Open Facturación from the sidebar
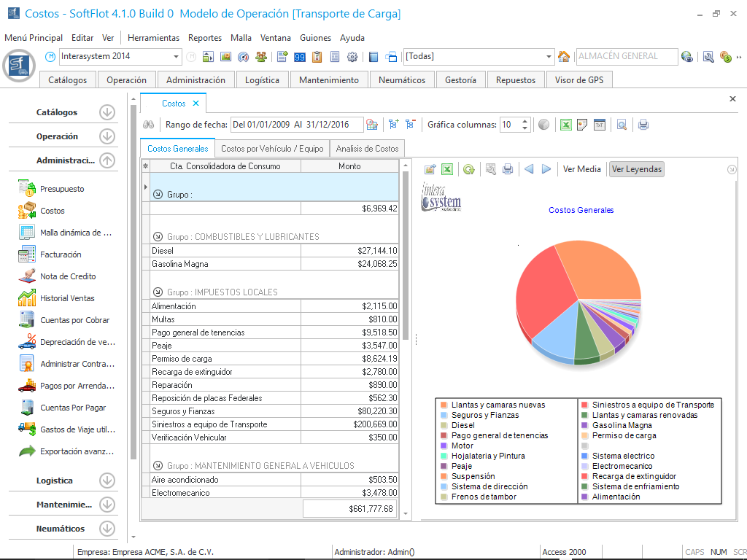The height and width of the screenshot is (560, 747). tap(61, 254)
